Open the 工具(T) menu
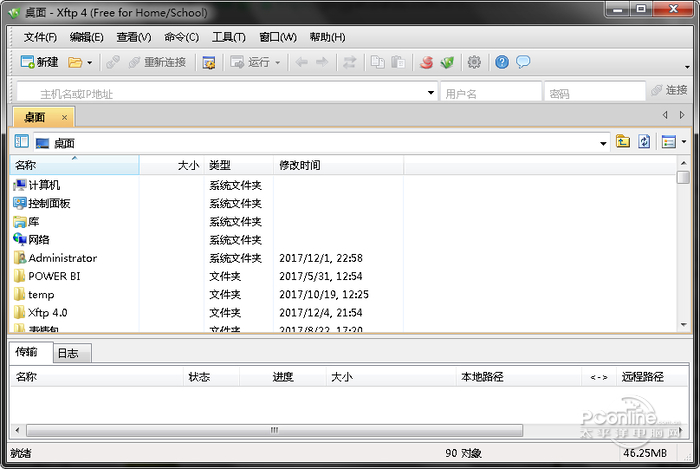700x469 pixels. 228,37
